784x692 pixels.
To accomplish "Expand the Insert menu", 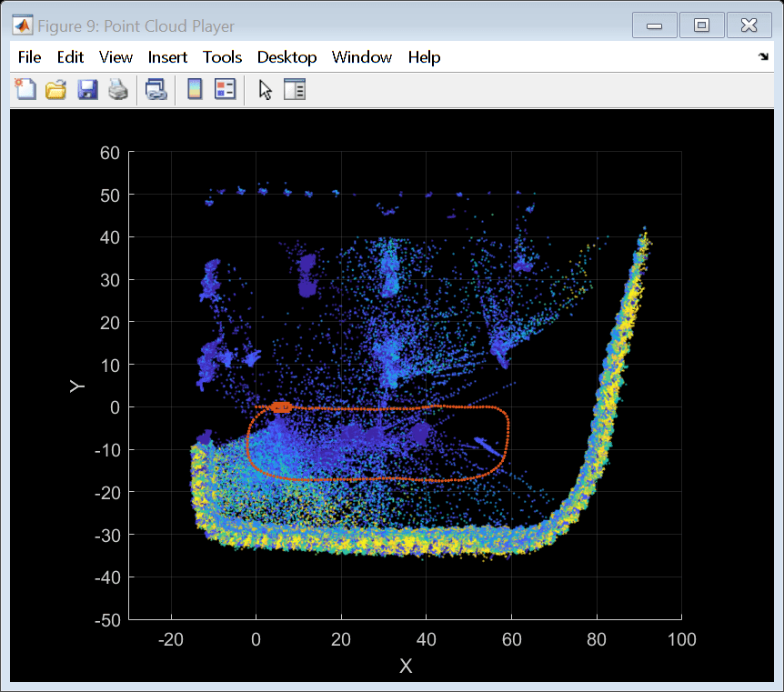I will coord(167,57).
